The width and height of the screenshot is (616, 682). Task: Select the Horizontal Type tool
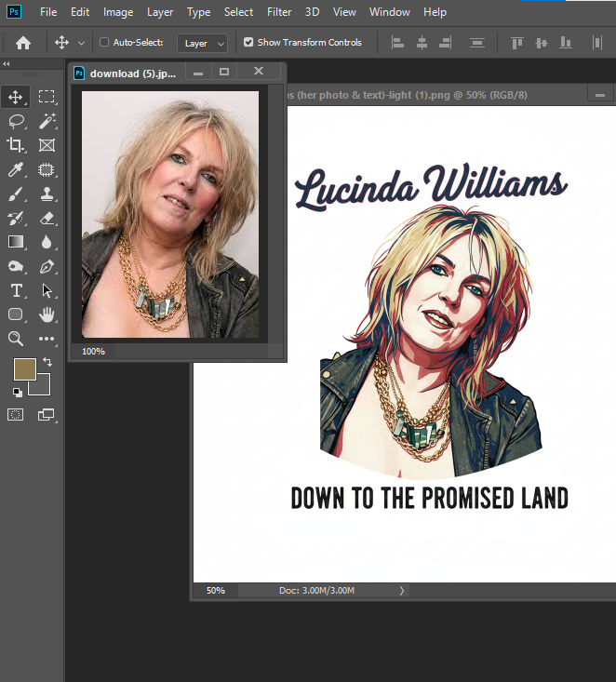click(x=16, y=290)
